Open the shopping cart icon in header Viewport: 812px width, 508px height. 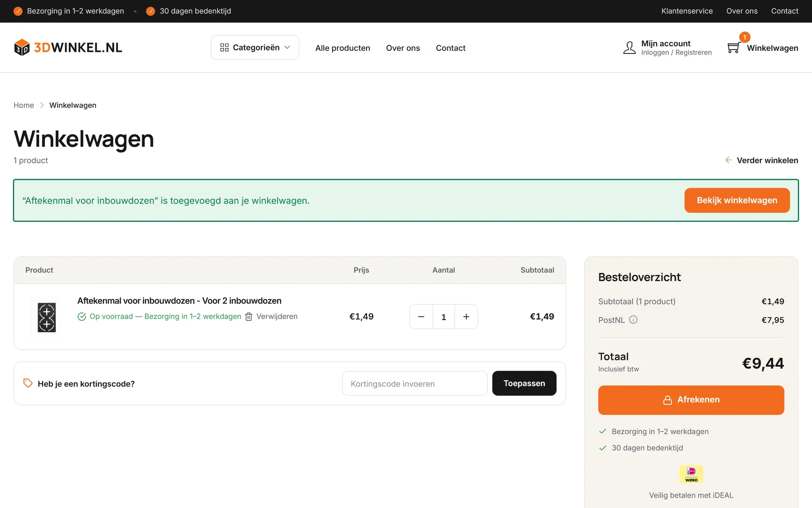(x=734, y=47)
